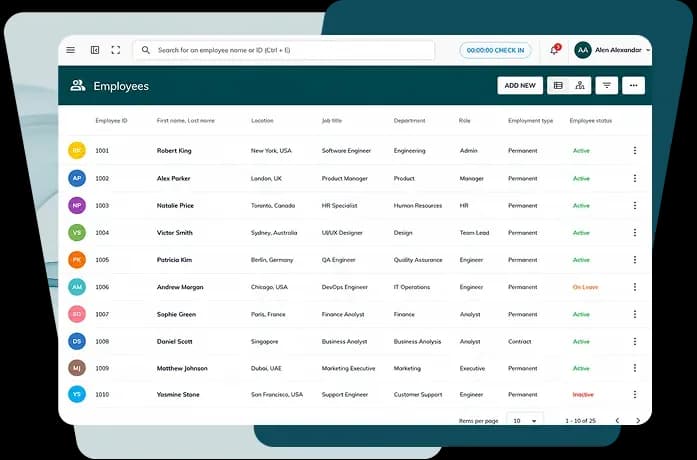Click the AA user avatar

coord(583,50)
